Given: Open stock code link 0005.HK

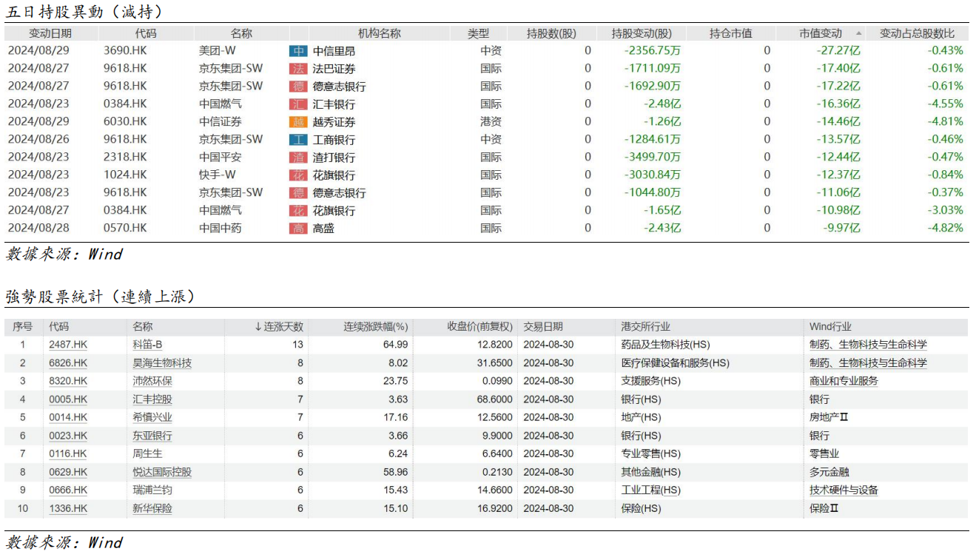Looking at the screenshot, I should tap(68, 399).
